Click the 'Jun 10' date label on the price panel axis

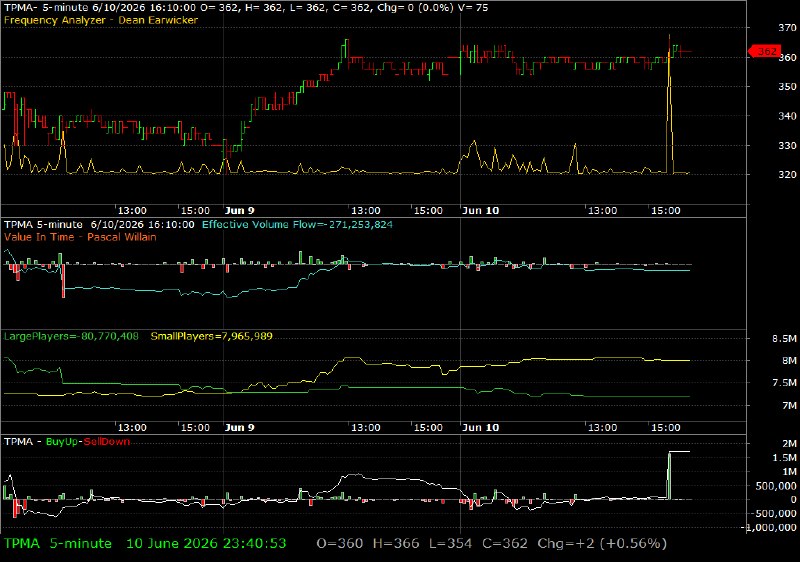coord(480,211)
